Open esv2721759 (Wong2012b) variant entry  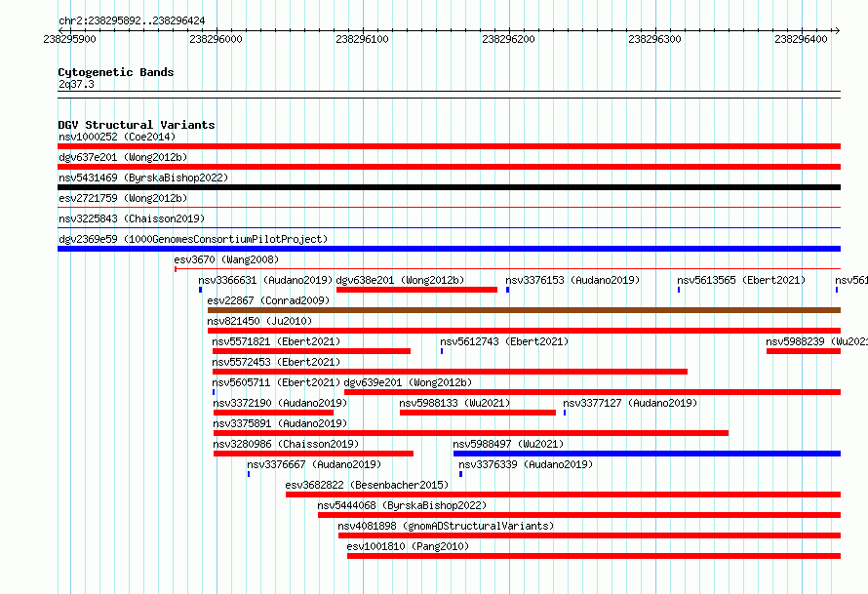coord(123,198)
